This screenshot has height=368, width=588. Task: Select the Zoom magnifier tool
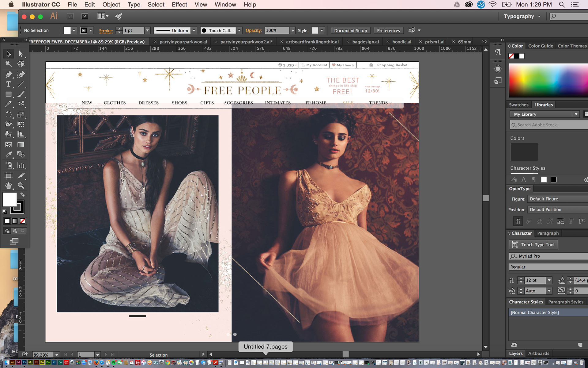point(21,186)
